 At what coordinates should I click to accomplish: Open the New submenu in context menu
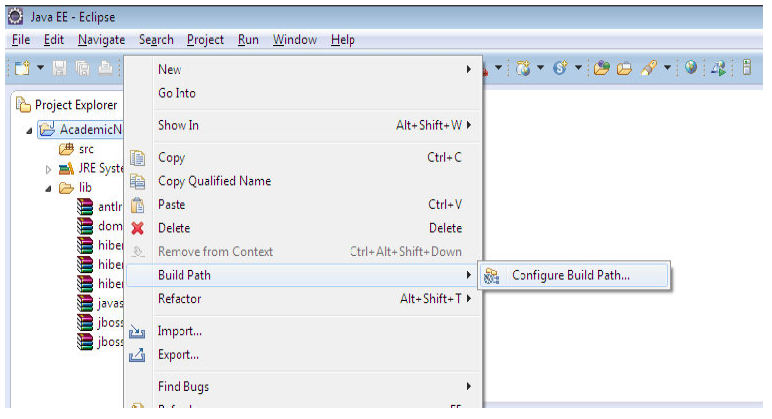(x=170, y=69)
